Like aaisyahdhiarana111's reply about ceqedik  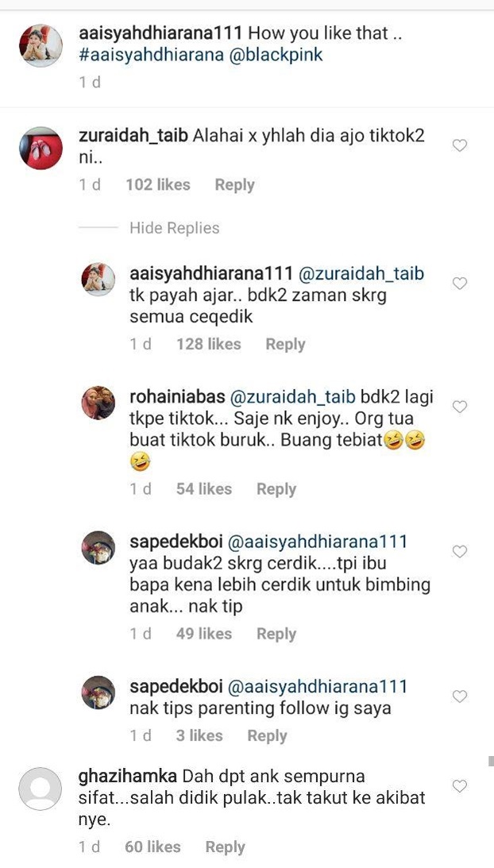tap(460, 284)
